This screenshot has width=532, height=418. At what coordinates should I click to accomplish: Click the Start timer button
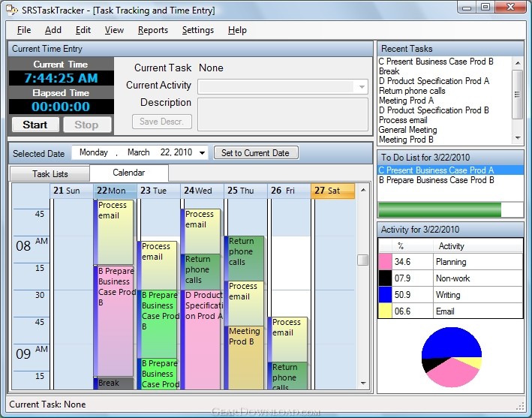point(35,125)
